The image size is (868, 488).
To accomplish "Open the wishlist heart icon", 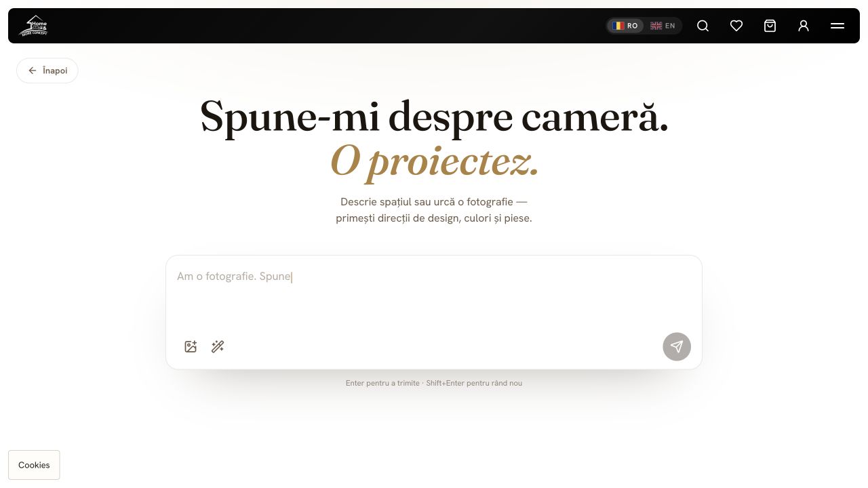I will click(736, 26).
